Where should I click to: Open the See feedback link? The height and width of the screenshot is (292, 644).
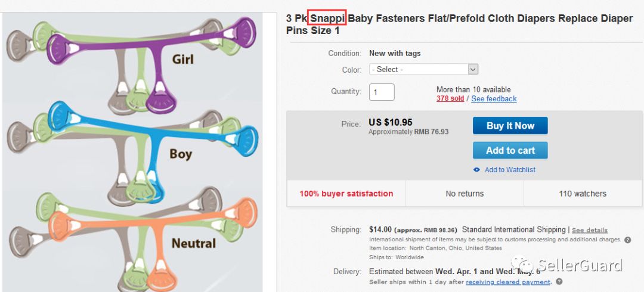pyautogui.click(x=494, y=98)
